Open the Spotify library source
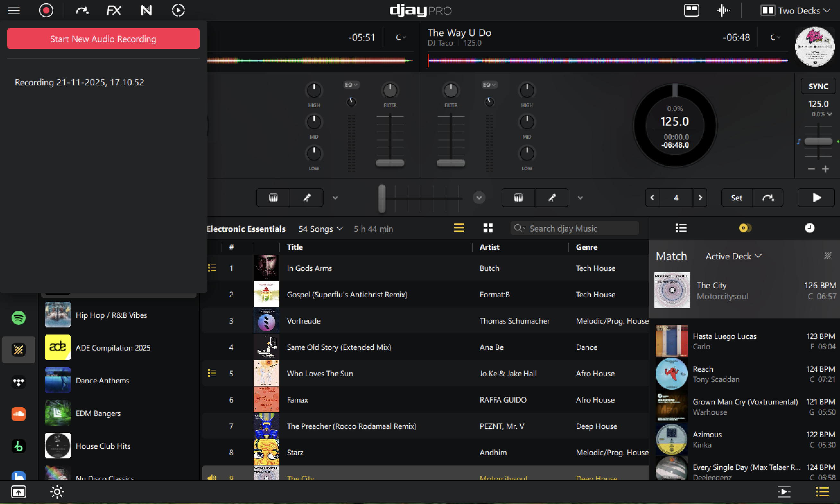The height and width of the screenshot is (504, 840). (18, 318)
